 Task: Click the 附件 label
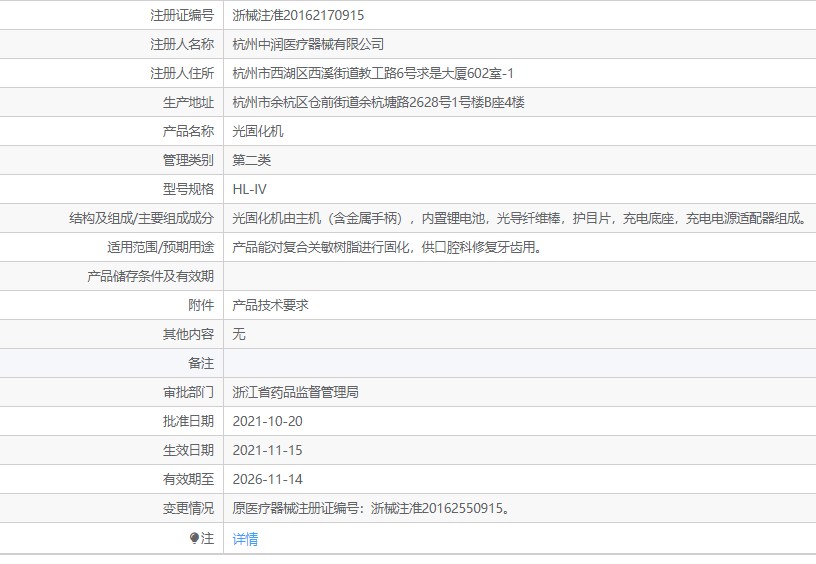point(201,305)
